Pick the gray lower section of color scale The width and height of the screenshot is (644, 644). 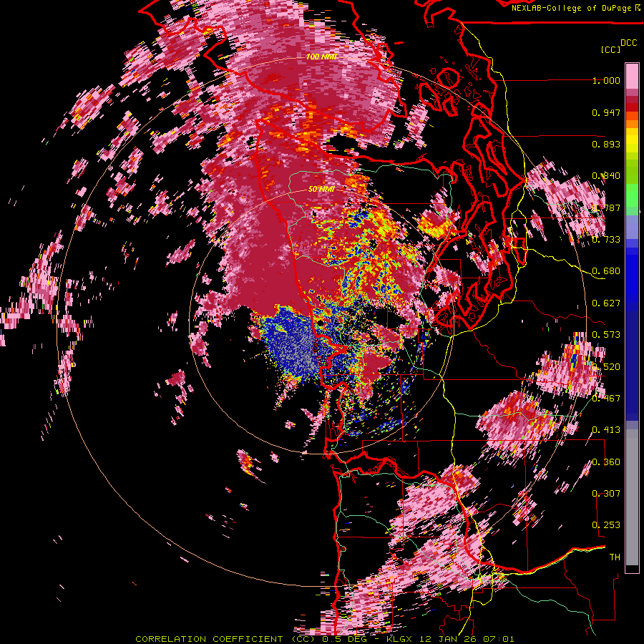[632, 497]
